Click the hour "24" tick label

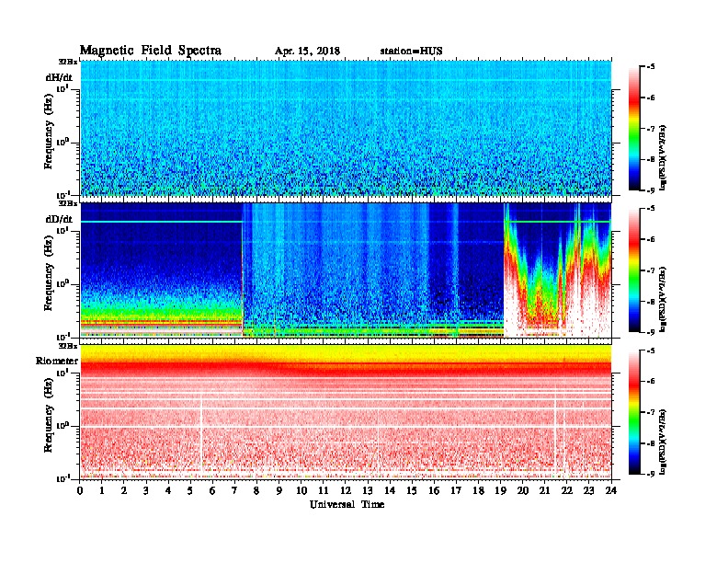(x=611, y=490)
